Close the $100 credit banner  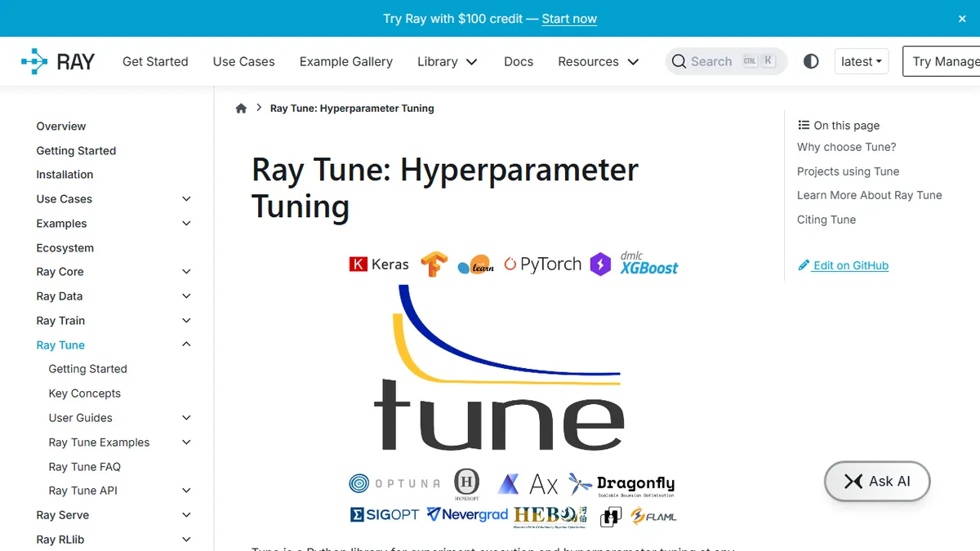pos(962,19)
